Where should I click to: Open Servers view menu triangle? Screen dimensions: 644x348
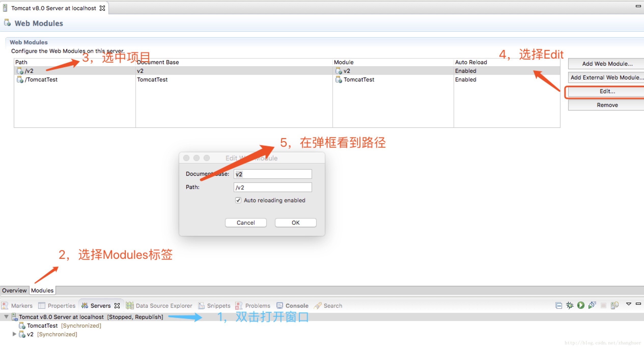tap(628, 304)
